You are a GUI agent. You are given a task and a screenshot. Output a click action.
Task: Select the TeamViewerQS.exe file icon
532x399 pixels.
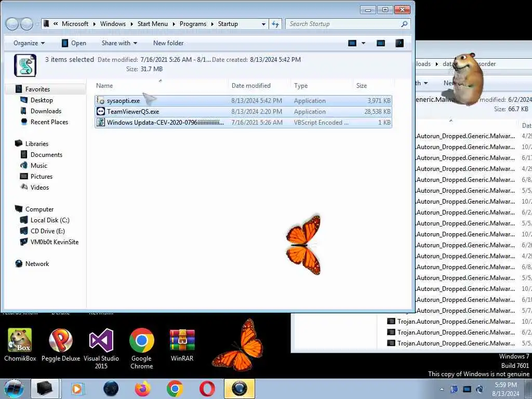(100, 111)
